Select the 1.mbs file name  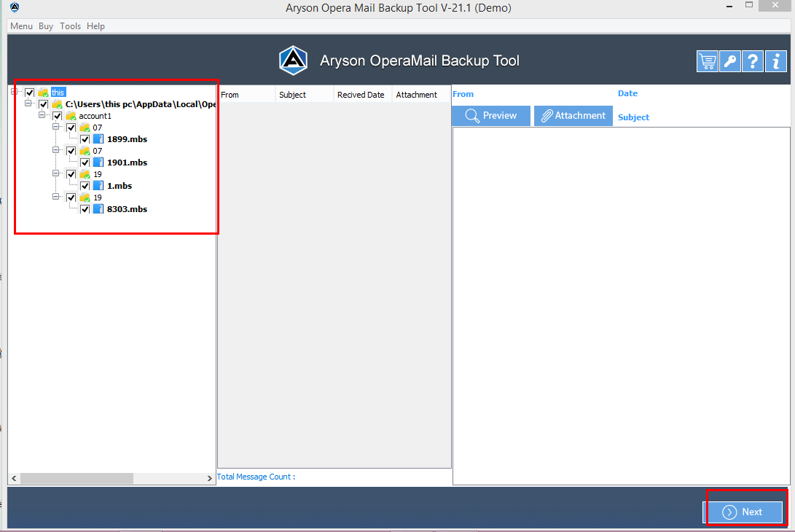click(120, 186)
